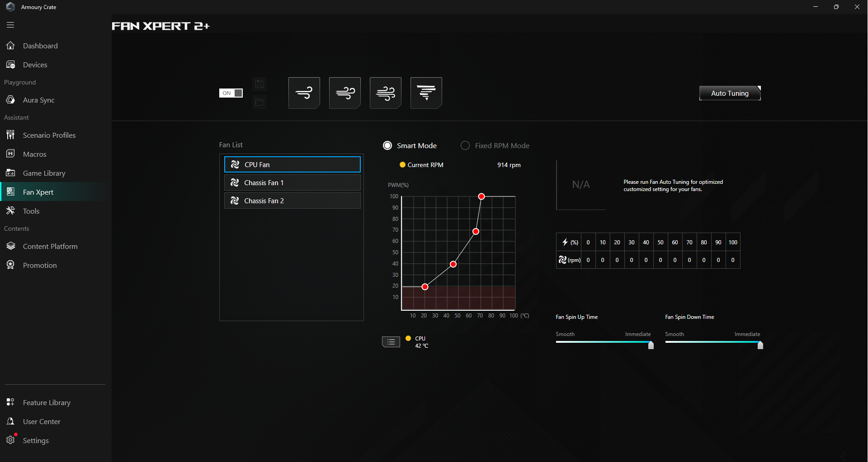The width and height of the screenshot is (868, 462).
Task: Open Scenario Profiles from the sidebar
Action: [49, 135]
